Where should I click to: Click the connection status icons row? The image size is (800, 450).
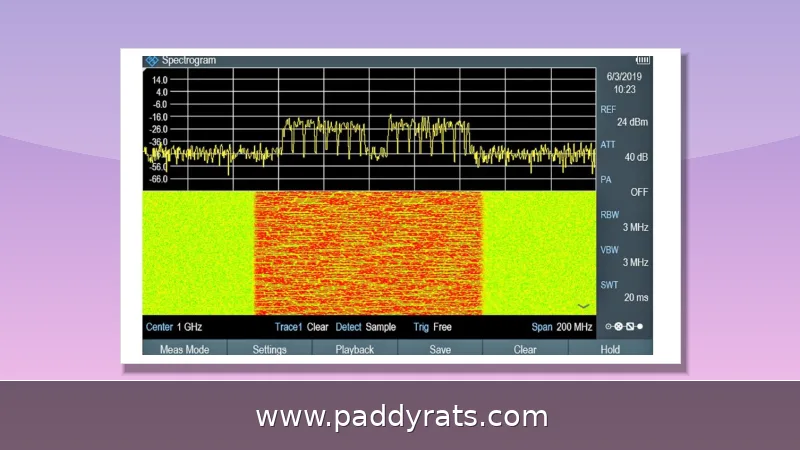624,327
